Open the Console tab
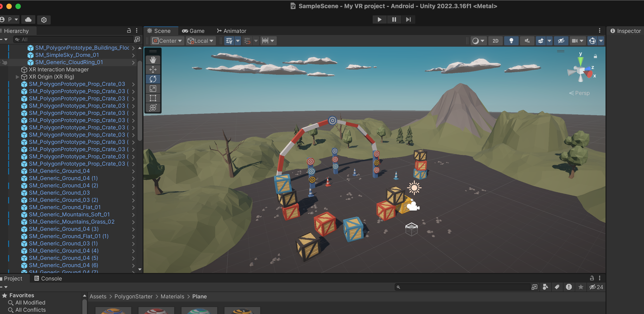644x314 pixels. (x=48, y=278)
